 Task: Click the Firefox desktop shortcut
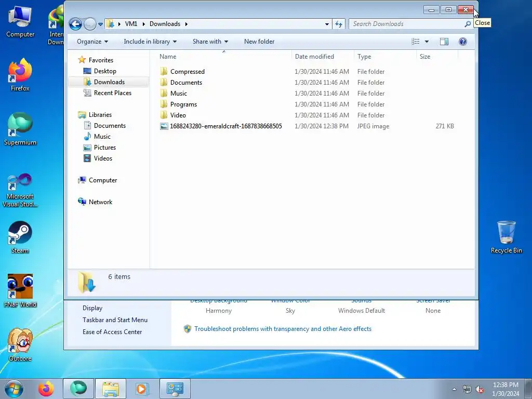click(20, 75)
